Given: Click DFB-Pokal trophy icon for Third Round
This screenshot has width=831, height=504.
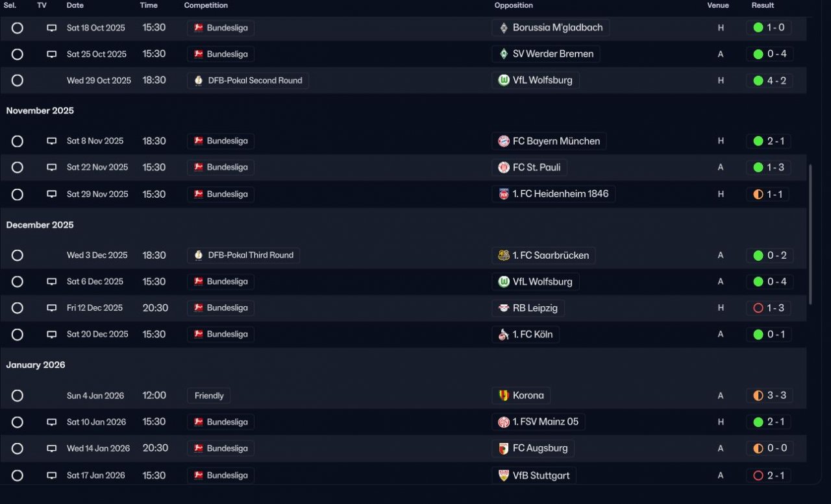Looking at the screenshot, I should [198, 256].
